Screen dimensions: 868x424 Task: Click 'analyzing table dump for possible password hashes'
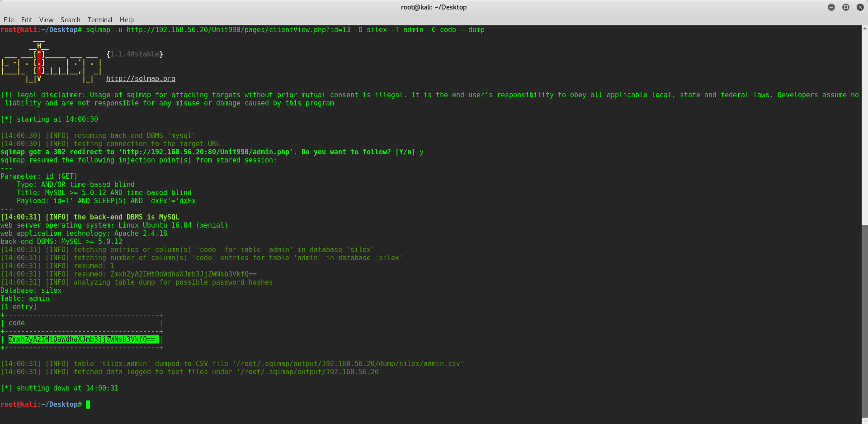tap(173, 282)
